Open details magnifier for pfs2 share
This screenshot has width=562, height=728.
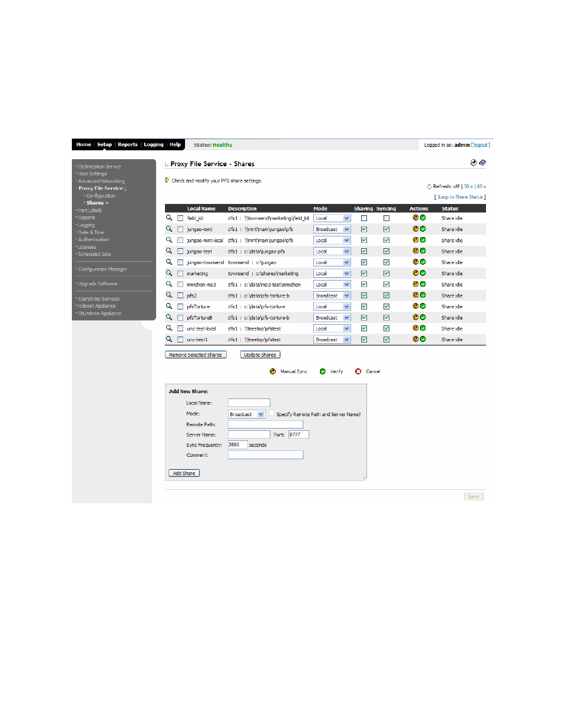(169, 295)
